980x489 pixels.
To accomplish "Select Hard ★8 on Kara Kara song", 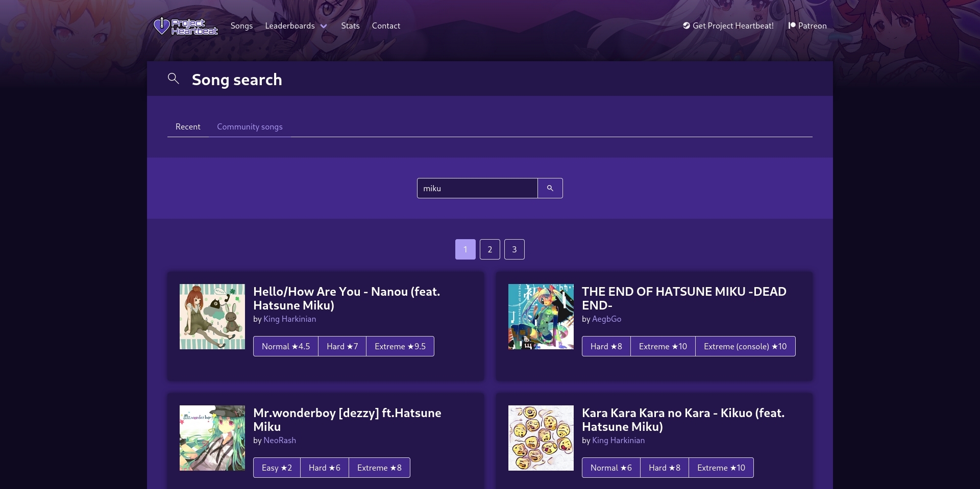I will [x=665, y=468].
